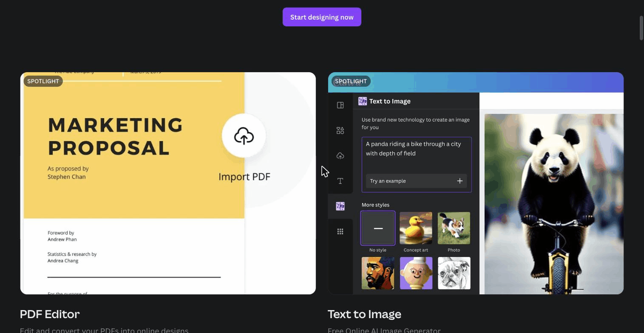Screen dimensions: 644x333
Task: Click the Marketing Proposal PDF preview card
Action: pos(168,183)
